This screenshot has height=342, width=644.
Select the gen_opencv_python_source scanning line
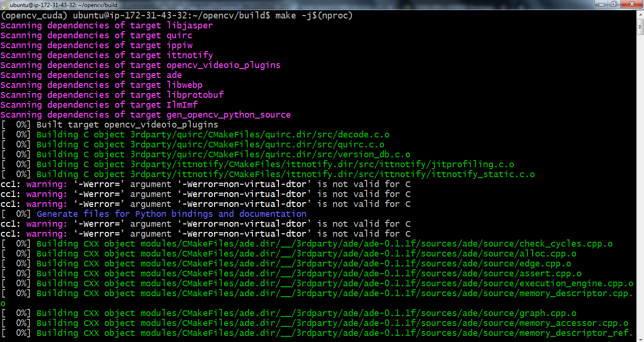[x=146, y=115]
